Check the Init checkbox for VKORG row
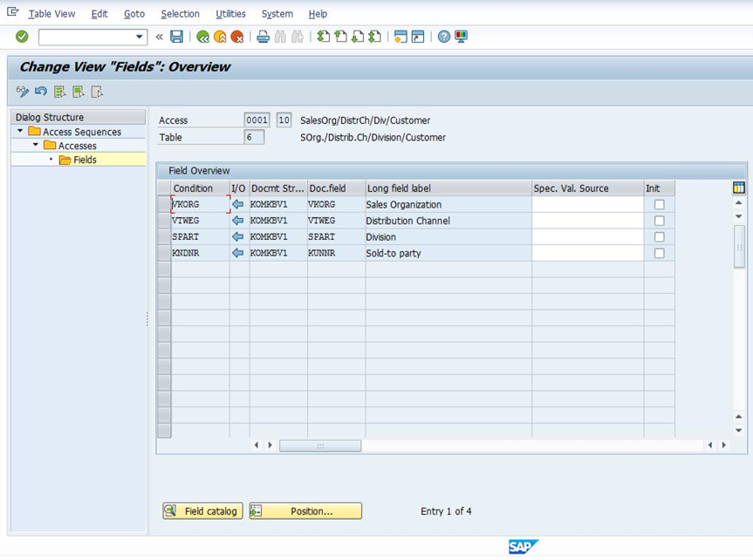 point(659,204)
